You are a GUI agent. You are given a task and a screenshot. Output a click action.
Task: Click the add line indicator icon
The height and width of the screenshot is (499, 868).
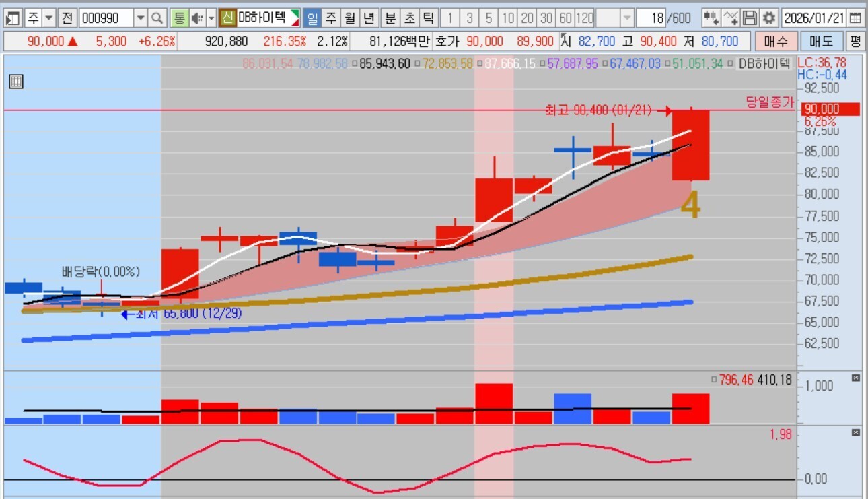pos(730,18)
